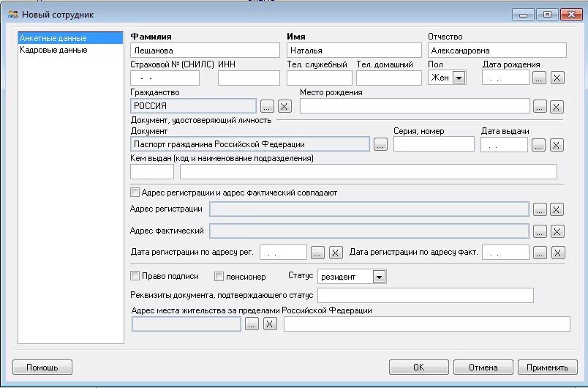Viewport: 588px width, 388px height.
Task: Check Адрес регистрации и фактический совпадают
Action: [135, 193]
